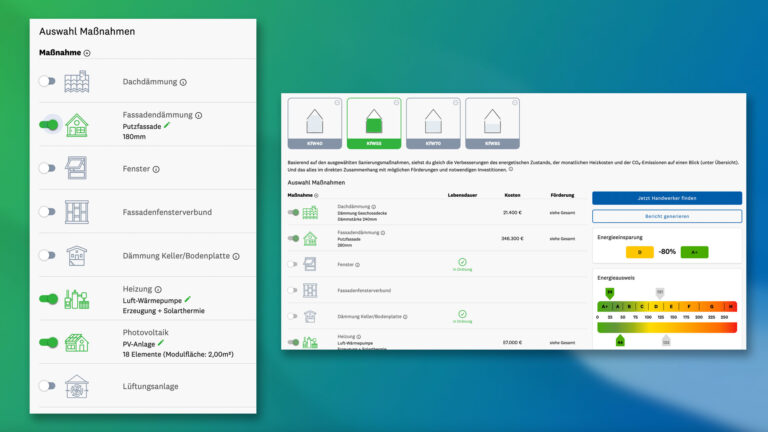Turn off Photovoltaik switch in enlarged measures list

pyautogui.click(x=48, y=342)
